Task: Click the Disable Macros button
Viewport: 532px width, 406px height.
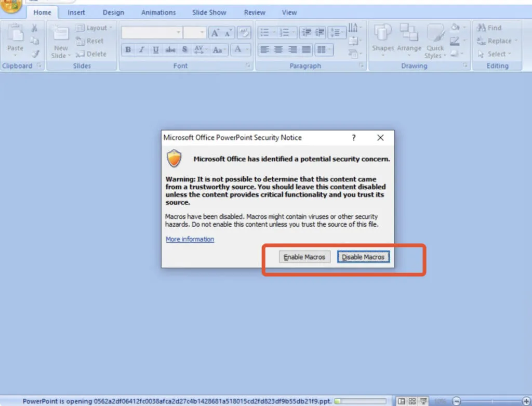Action: [363, 257]
